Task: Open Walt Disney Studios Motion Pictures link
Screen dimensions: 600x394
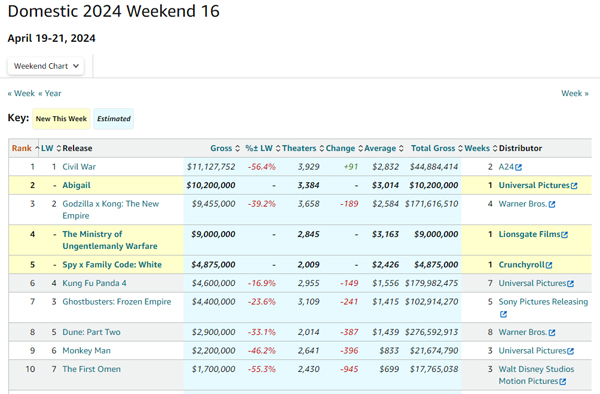Action: pyautogui.click(x=536, y=375)
